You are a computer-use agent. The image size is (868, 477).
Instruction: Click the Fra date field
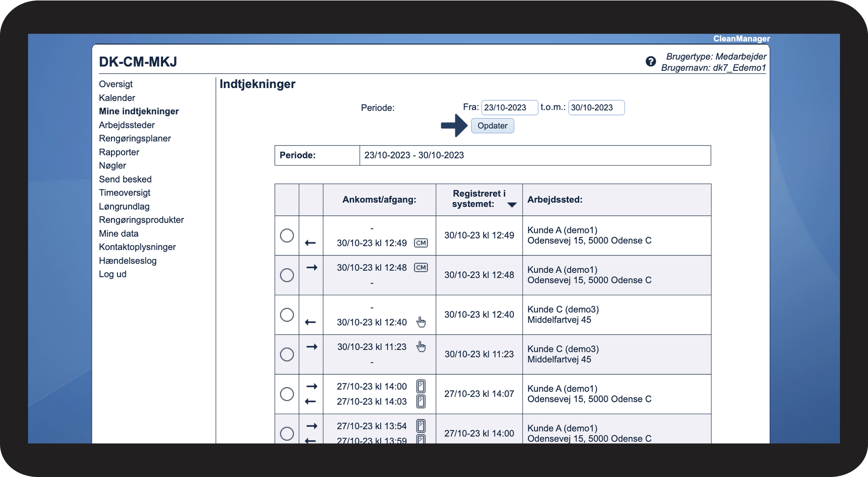coord(509,108)
